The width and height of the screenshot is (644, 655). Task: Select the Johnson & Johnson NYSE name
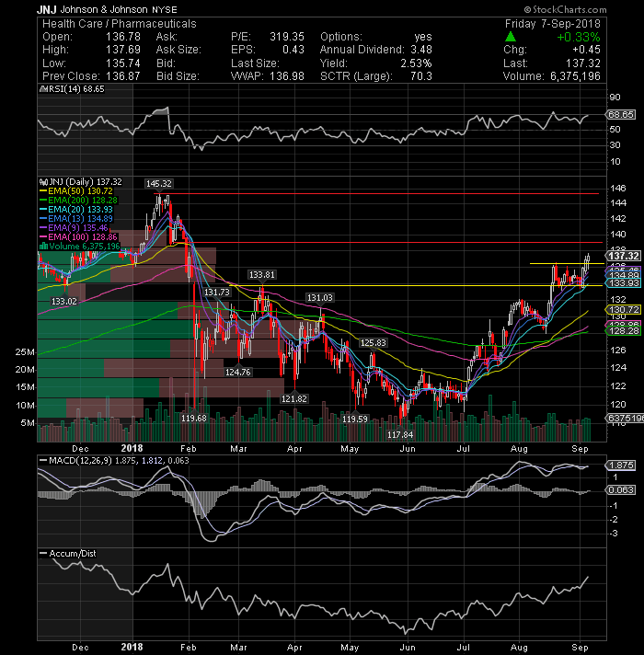click(119, 9)
